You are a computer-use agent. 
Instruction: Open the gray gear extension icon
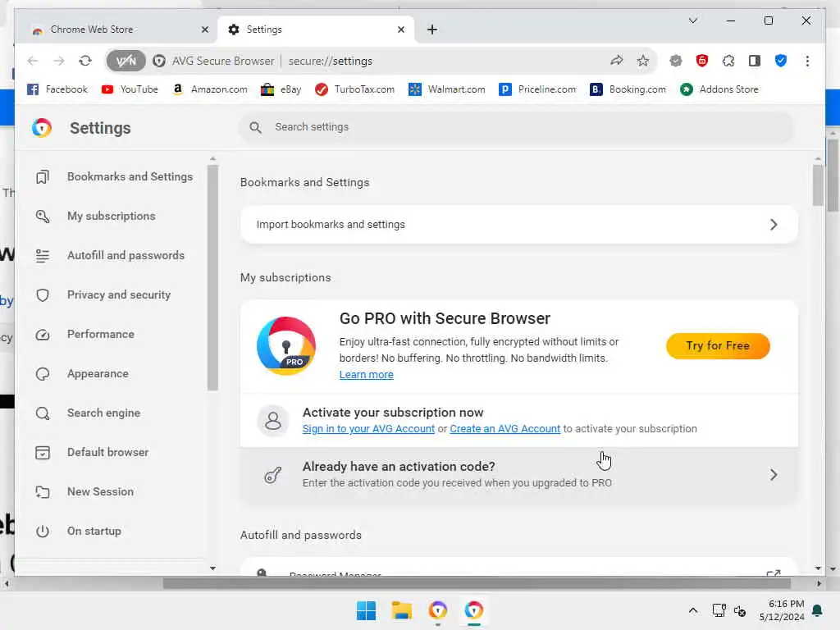tap(676, 61)
